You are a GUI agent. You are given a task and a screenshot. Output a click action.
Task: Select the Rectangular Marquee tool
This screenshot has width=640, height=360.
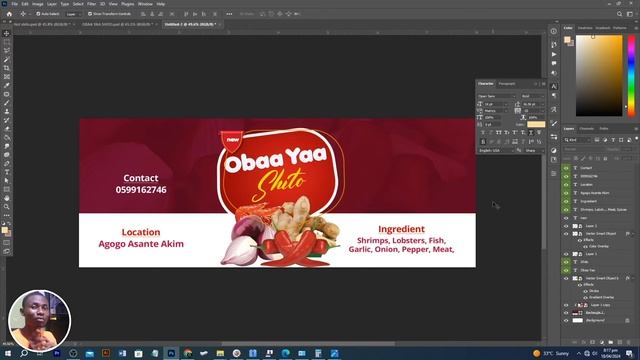(x=6, y=42)
